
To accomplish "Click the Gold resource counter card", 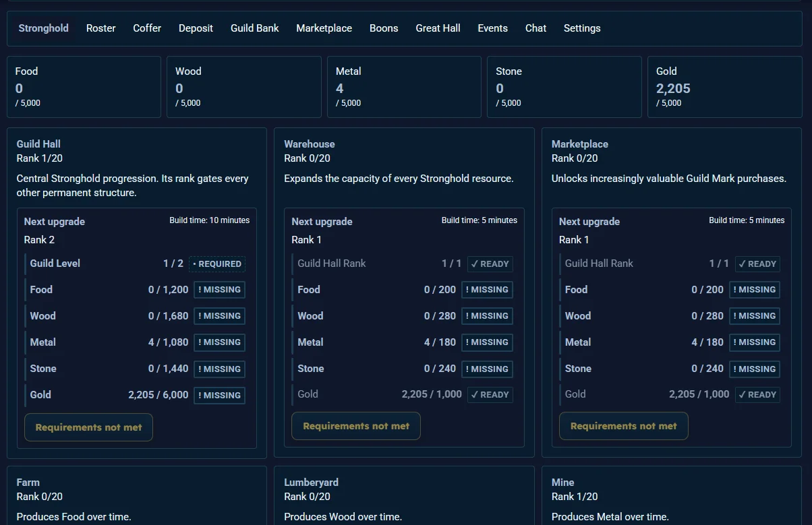I will pyautogui.click(x=725, y=87).
